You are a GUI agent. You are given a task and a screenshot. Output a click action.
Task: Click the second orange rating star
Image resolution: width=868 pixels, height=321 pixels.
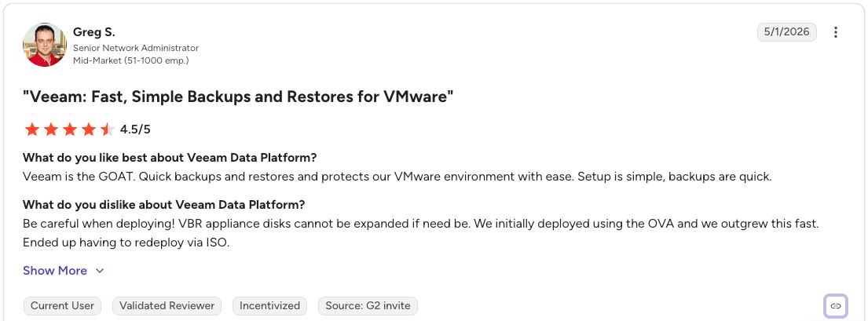tap(51, 130)
